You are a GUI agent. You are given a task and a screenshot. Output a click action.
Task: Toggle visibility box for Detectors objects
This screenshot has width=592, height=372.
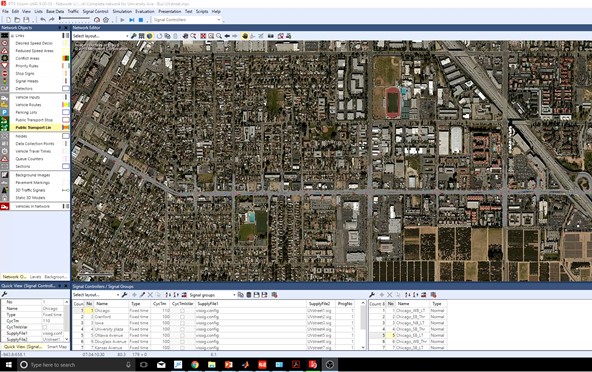pyautogui.click(x=66, y=88)
